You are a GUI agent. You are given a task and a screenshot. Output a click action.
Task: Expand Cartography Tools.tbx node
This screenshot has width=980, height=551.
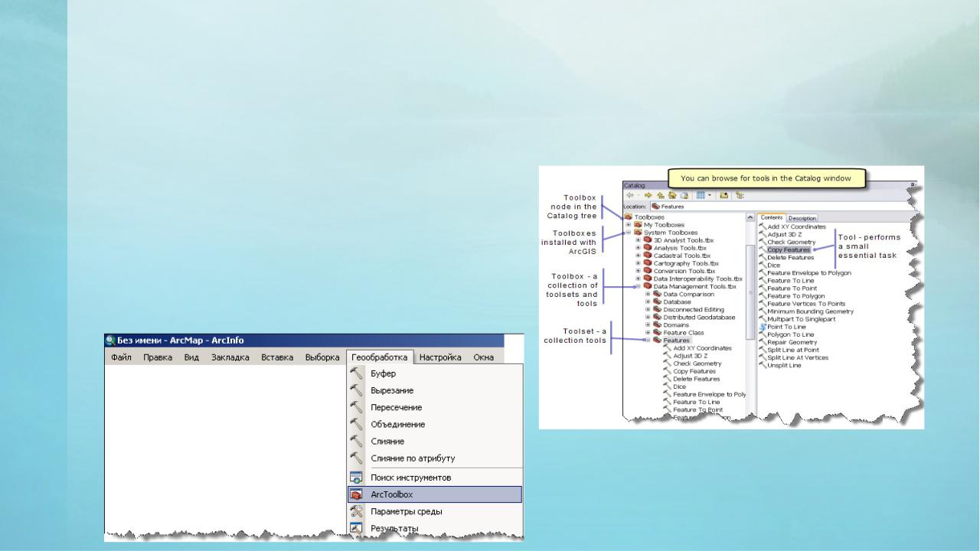639,263
